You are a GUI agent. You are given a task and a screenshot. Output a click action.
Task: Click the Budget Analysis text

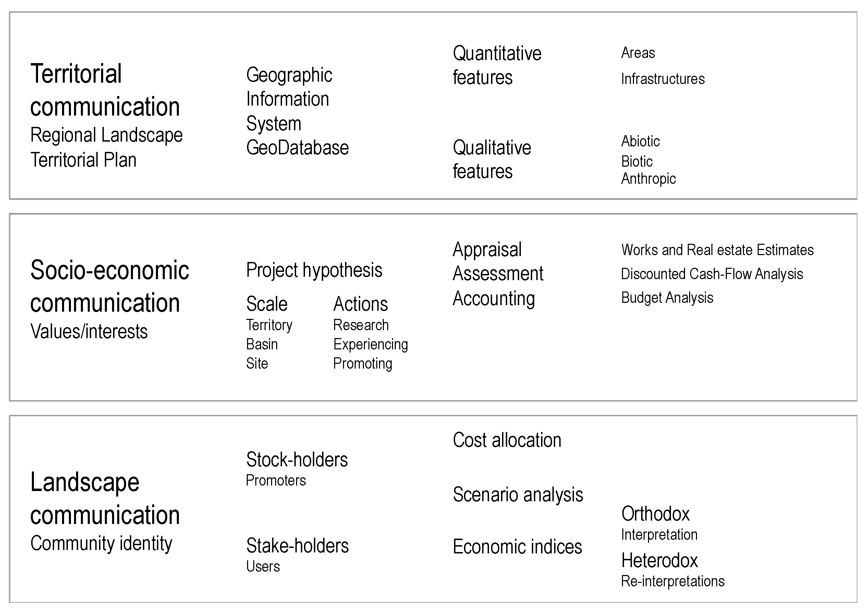pyautogui.click(x=667, y=298)
